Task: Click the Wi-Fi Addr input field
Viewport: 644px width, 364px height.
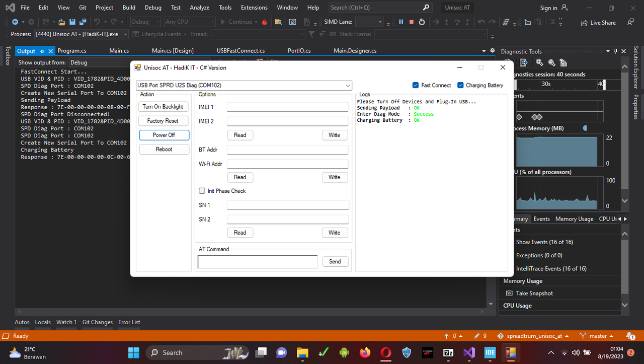Action: (287, 164)
